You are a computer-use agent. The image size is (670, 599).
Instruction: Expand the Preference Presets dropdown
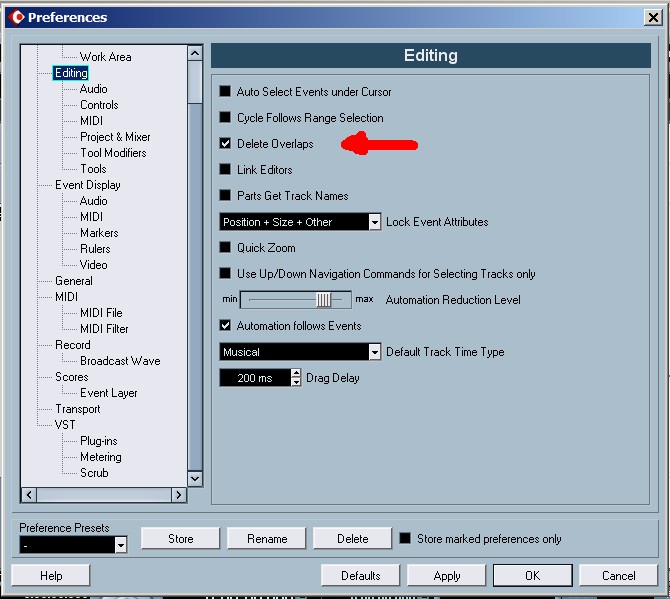tap(121, 545)
